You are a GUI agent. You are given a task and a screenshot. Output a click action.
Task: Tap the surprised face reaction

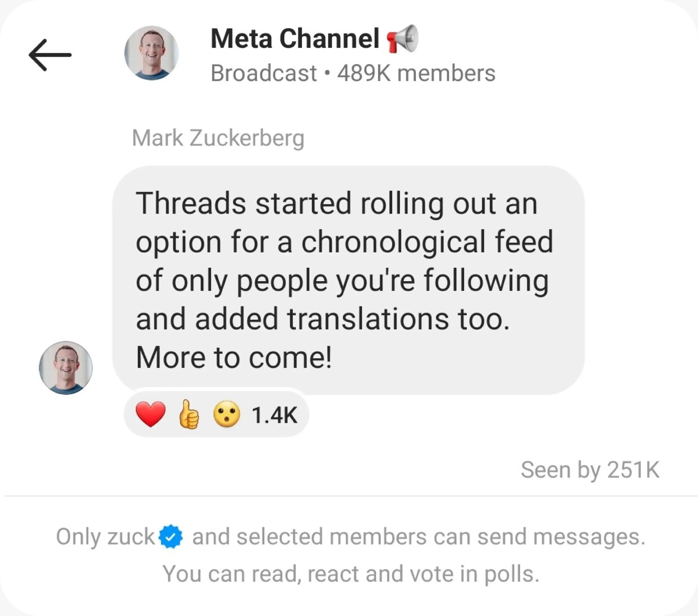point(226,415)
